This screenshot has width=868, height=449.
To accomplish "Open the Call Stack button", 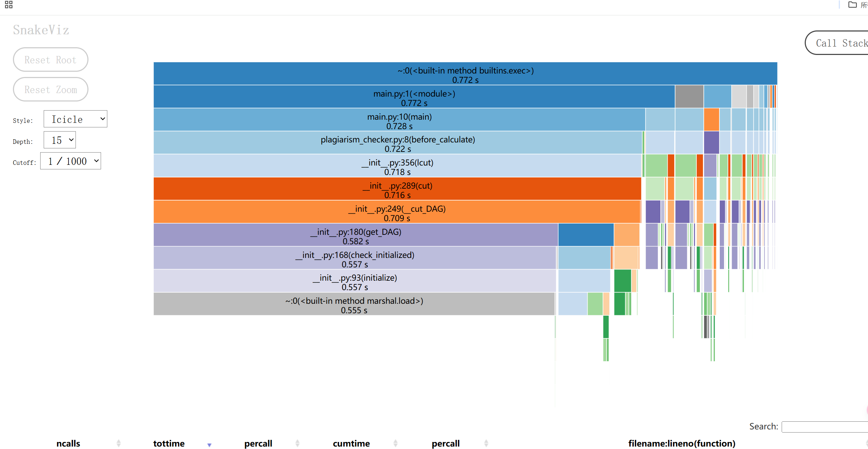I will click(x=839, y=43).
